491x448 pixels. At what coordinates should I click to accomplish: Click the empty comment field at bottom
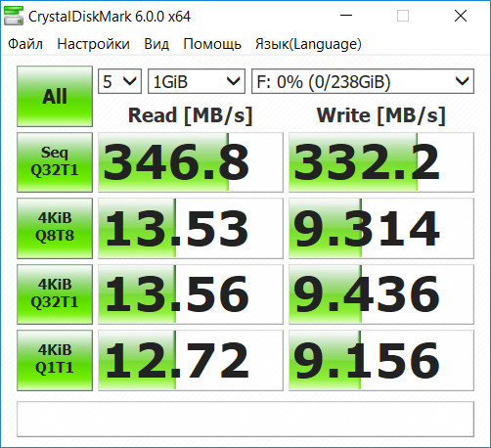click(x=245, y=419)
